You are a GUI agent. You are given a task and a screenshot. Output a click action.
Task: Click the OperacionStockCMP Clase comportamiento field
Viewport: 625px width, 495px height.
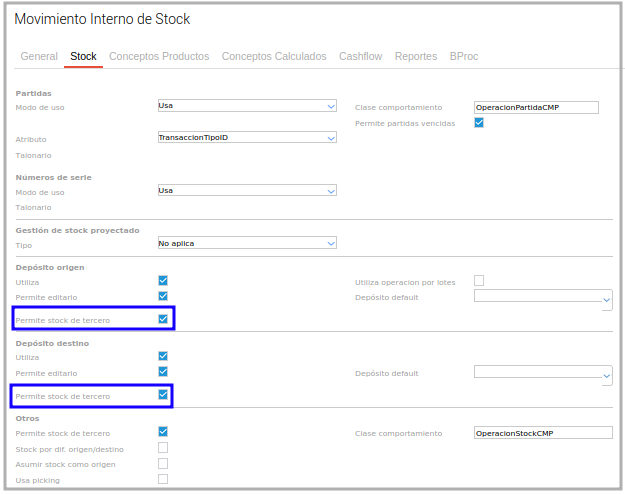click(542, 433)
